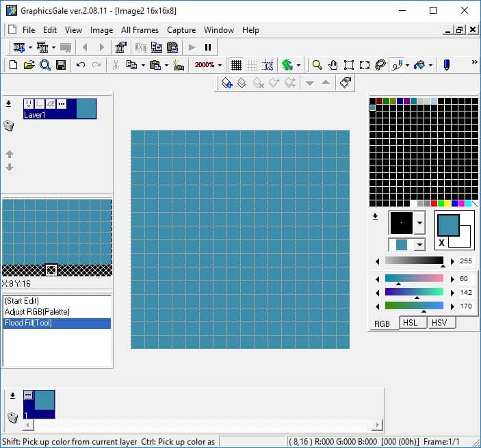Paste frame icon in frame toolbar
The width and height of the screenshot is (481, 448).
tap(172, 47)
